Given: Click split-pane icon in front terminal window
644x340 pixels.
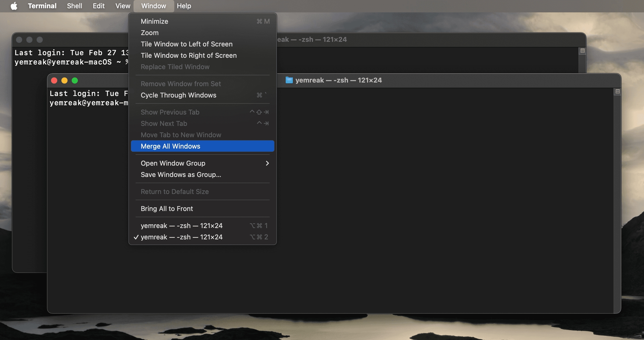Looking at the screenshot, I should pyautogui.click(x=617, y=92).
